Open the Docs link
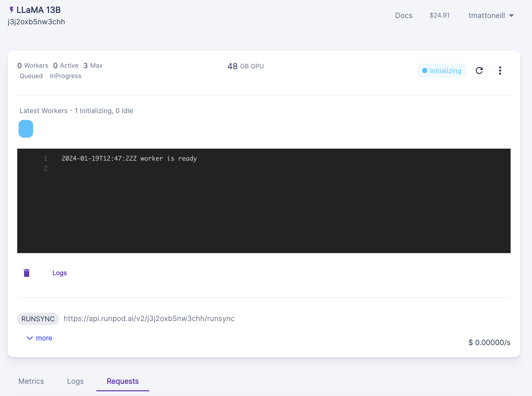This screenshot has width=532, height=396. click(x=404, y=16)
